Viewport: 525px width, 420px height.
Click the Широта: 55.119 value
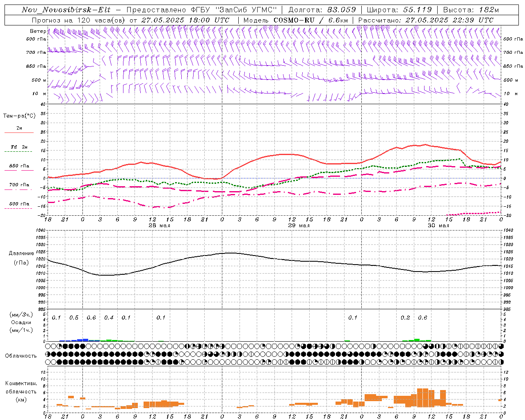coord(399,10)
